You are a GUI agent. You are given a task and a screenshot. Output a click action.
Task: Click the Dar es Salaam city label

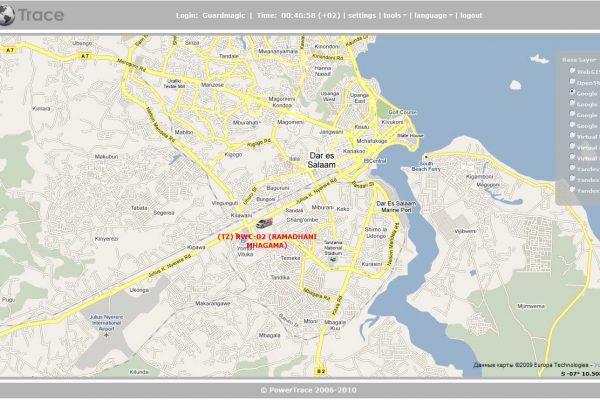[322, 160]
